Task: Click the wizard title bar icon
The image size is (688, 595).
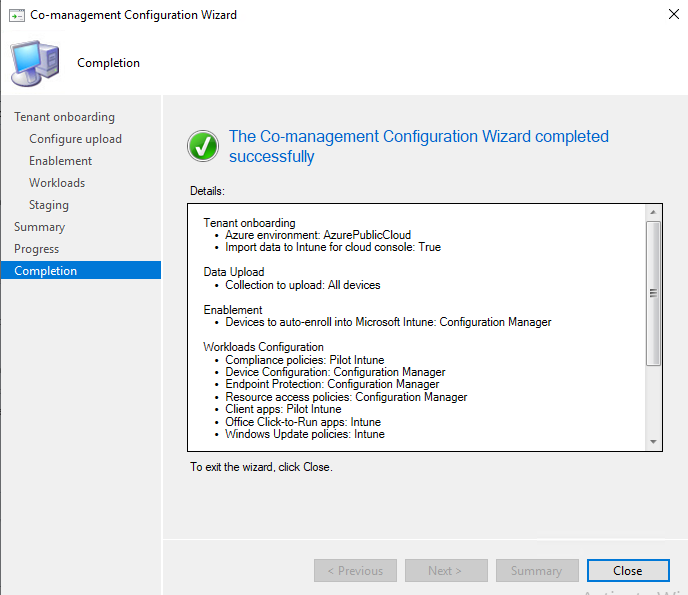Action: 16,15
